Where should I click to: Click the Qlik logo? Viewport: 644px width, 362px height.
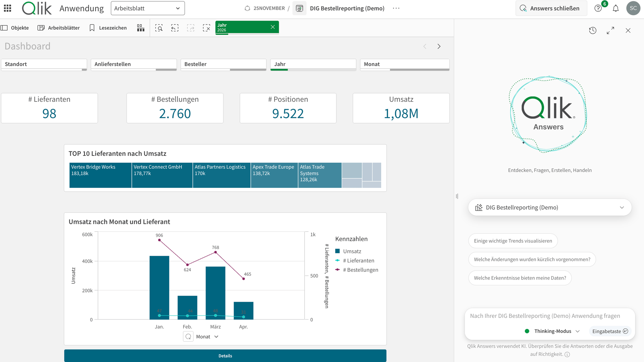tap(37, 8)
